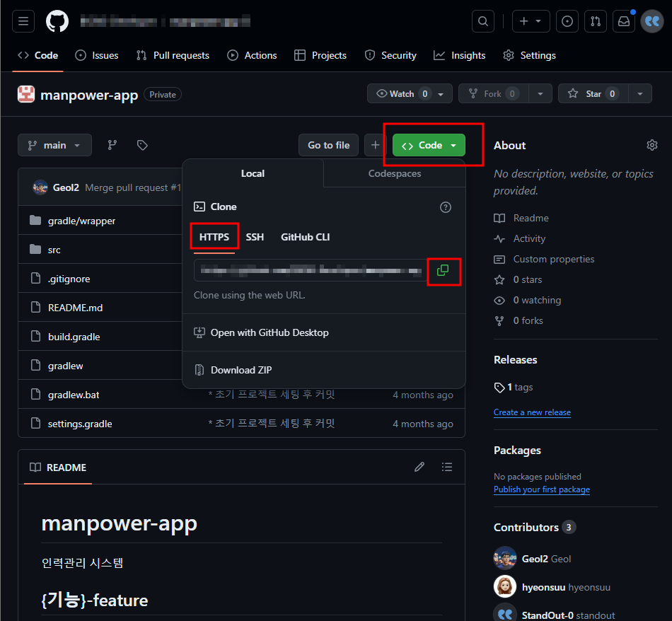Image resolution: width=672 pixels, height=621 pixels.
Task: Copy the clone URL to clipboard
Action: pos(443,270)
